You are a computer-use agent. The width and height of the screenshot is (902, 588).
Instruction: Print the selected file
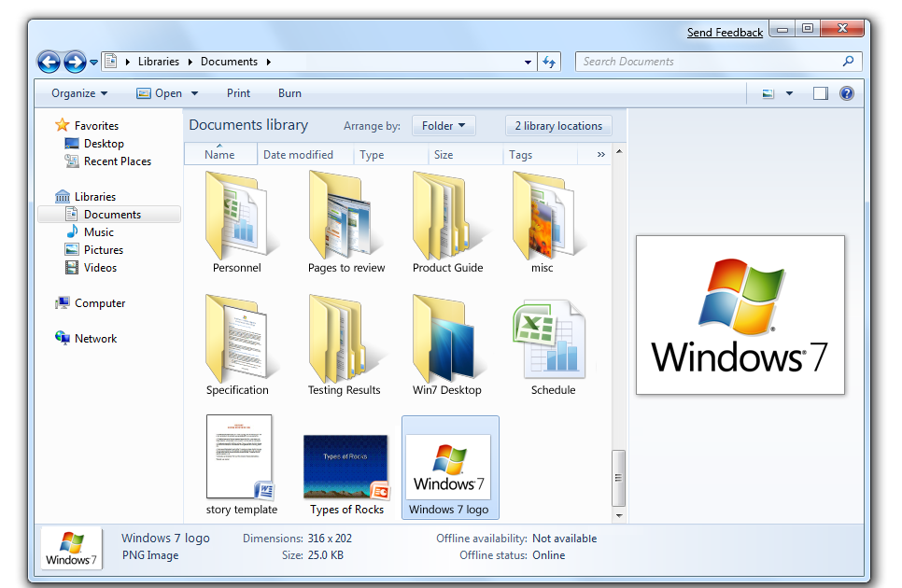(238, 93)
